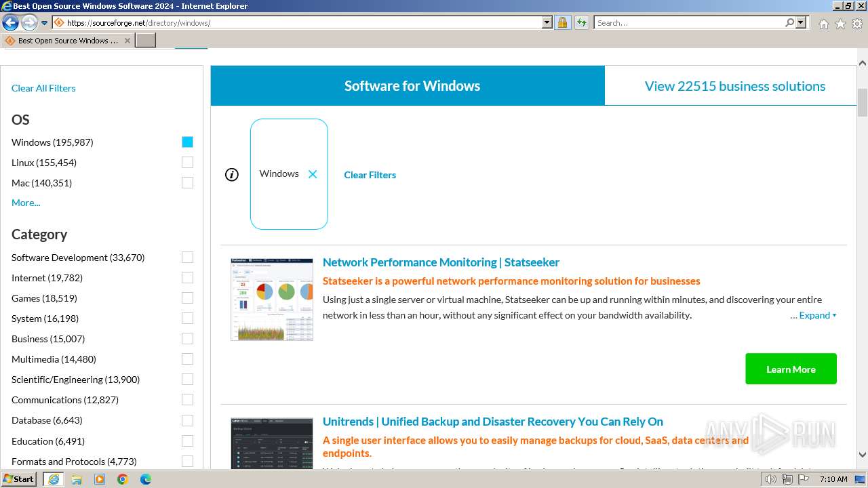Click the Home icon in toolbar
The width and height of the screenshot is (868, 488).
[823, 24]
